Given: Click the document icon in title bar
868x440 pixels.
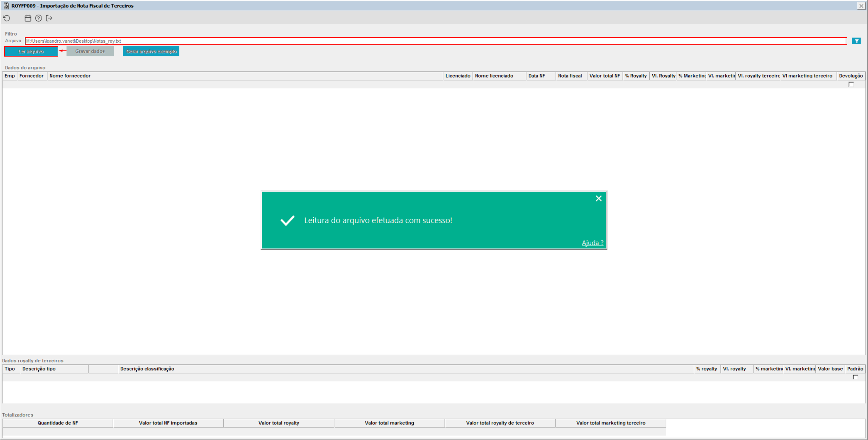Looking at the screenshot, I should point(6,6).
